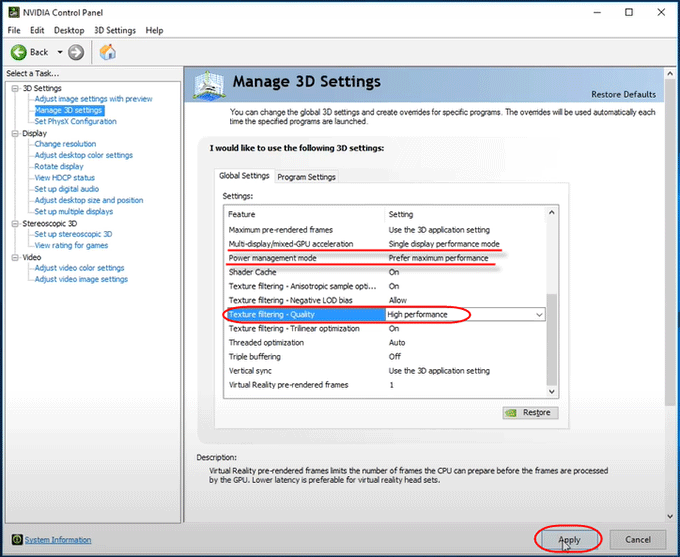Screen dimensions: 680x557
Task: Open the Edit menu
Action: click(37, 30)
